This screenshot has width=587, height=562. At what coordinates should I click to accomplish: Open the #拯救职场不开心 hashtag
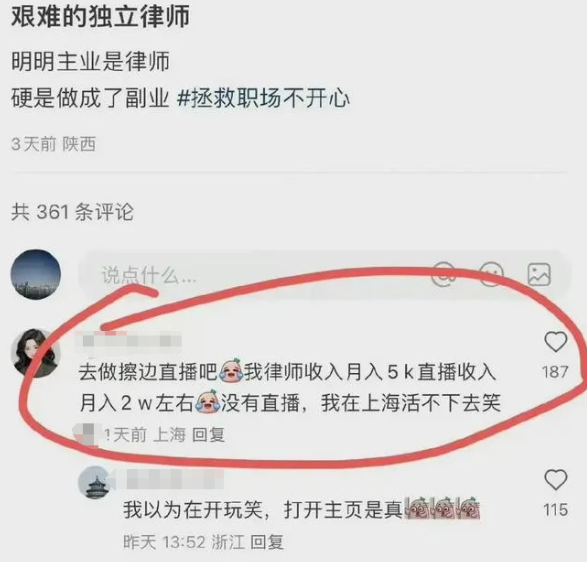tap(263, 99)
